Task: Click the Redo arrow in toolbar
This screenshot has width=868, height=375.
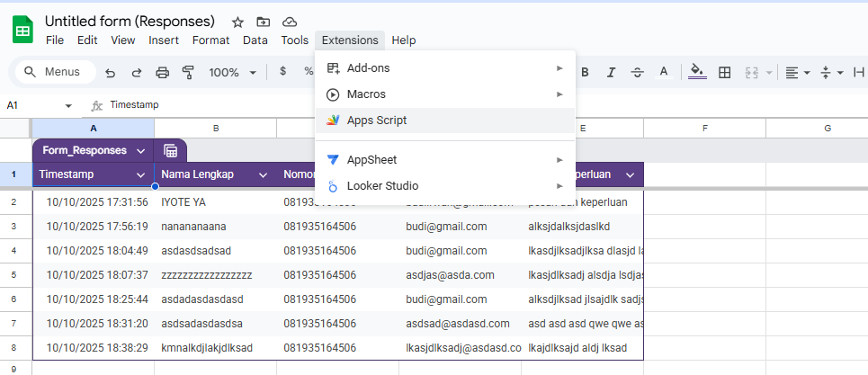Action: pos(136,73)
